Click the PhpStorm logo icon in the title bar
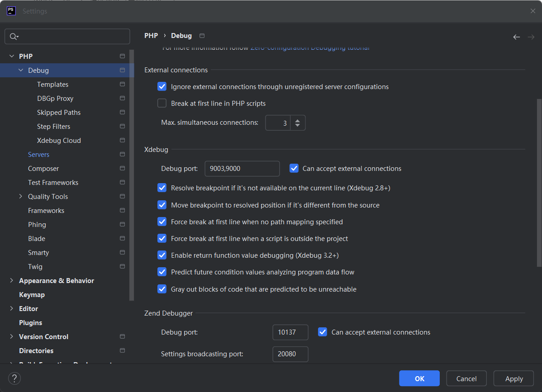This screenshot has width=542, height=392. click(x=11, y=11)
